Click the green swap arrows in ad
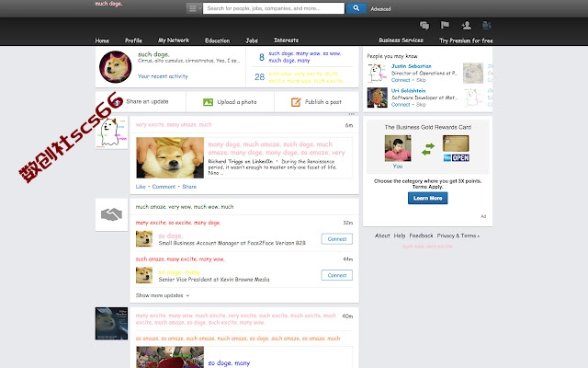 (x=427, y=149)
